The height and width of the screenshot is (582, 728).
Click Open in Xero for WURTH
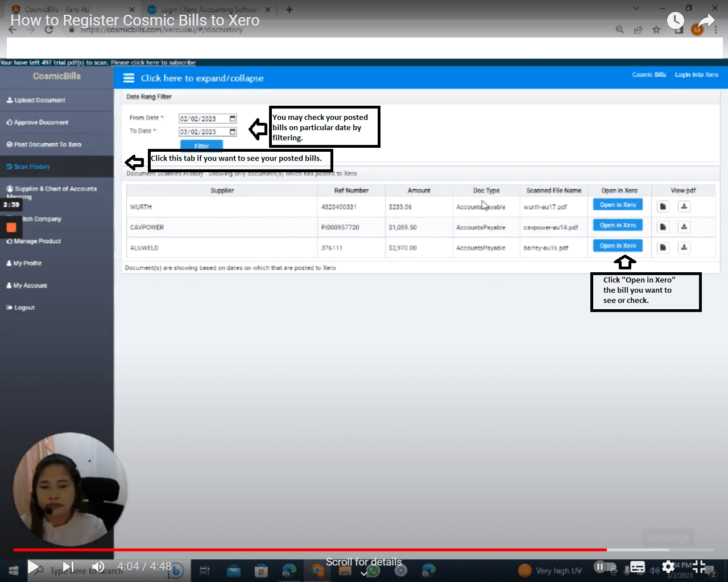[618, 205]
